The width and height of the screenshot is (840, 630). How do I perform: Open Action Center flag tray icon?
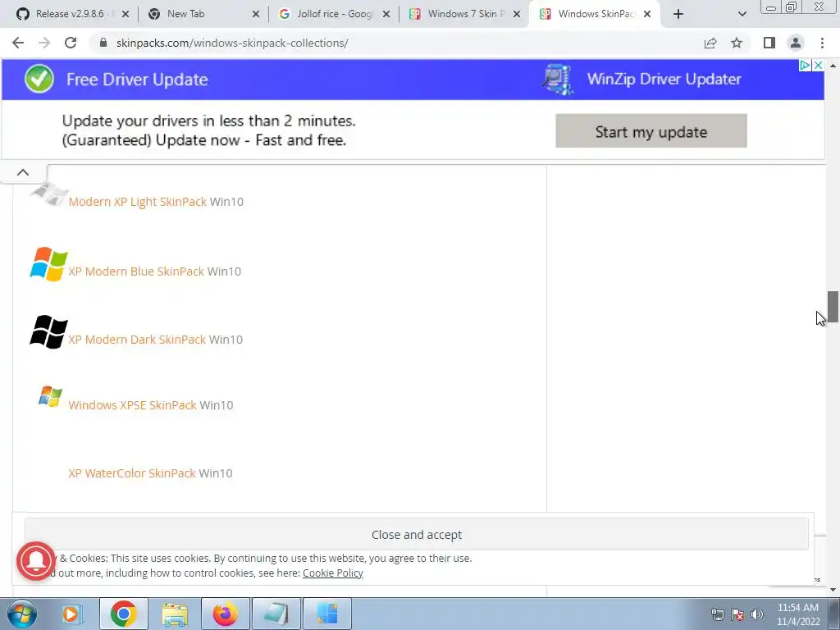point(737,614)
